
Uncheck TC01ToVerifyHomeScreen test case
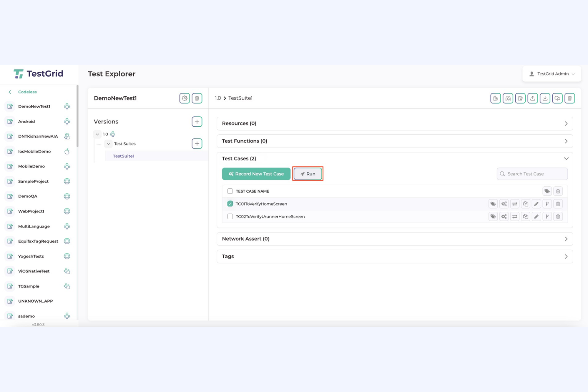click(x=230, y=203)
